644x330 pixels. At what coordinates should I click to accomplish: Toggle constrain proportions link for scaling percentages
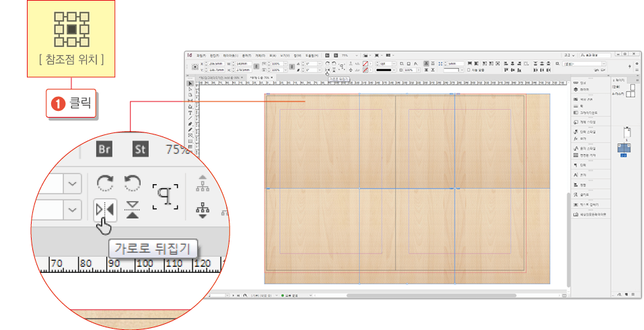[x=292, y=67]
